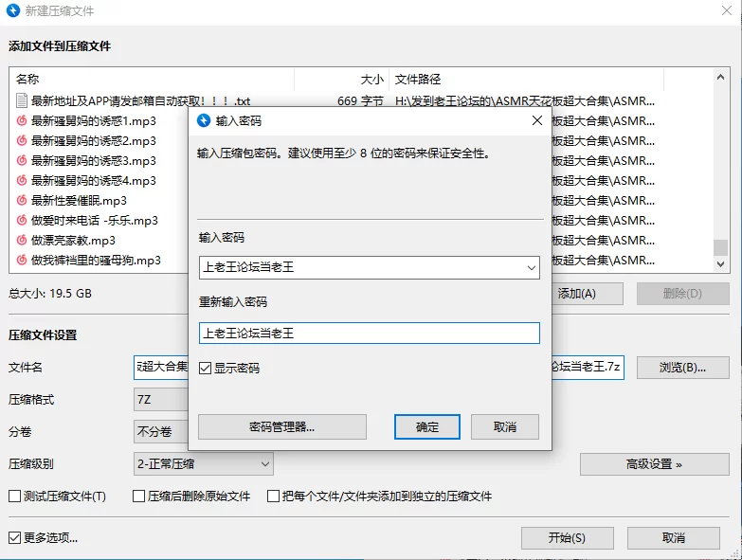742x560 pixels.
Task: Sort by the 名称 column header
Action: [x=152, y=79]
